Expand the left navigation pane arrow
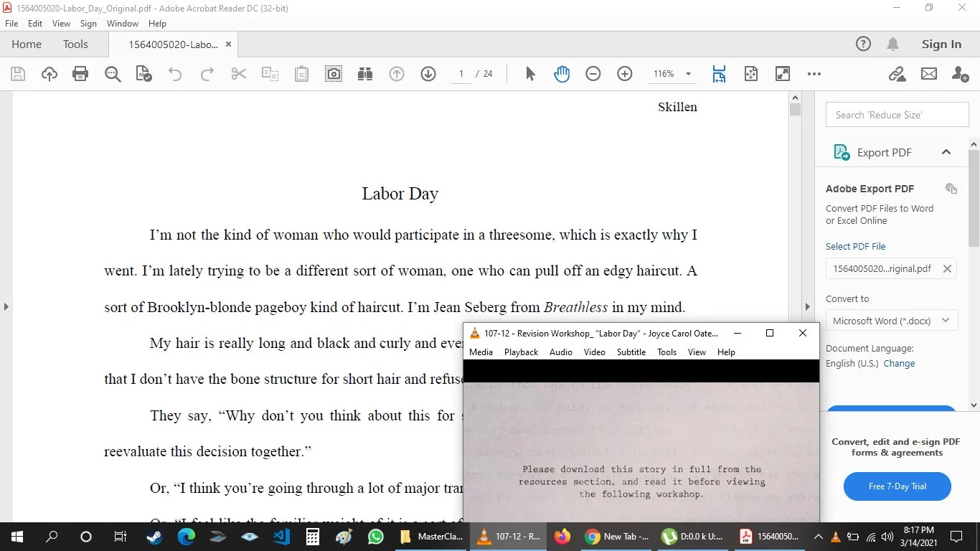 [x=6, y=306]
